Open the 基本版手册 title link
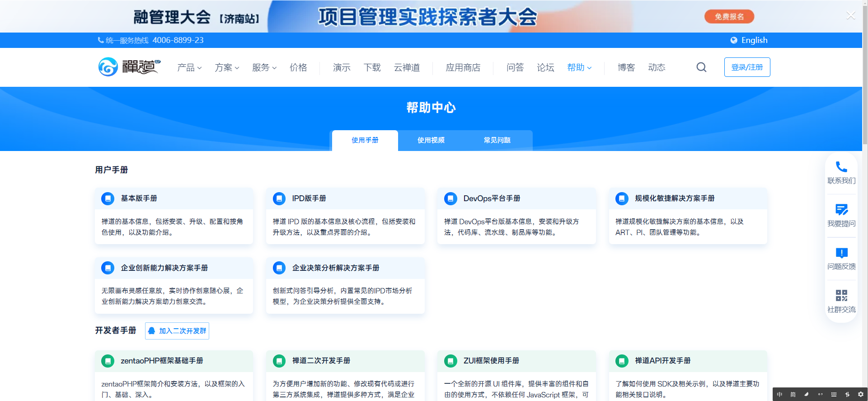 pyautogui.click(x=139, y=198)
